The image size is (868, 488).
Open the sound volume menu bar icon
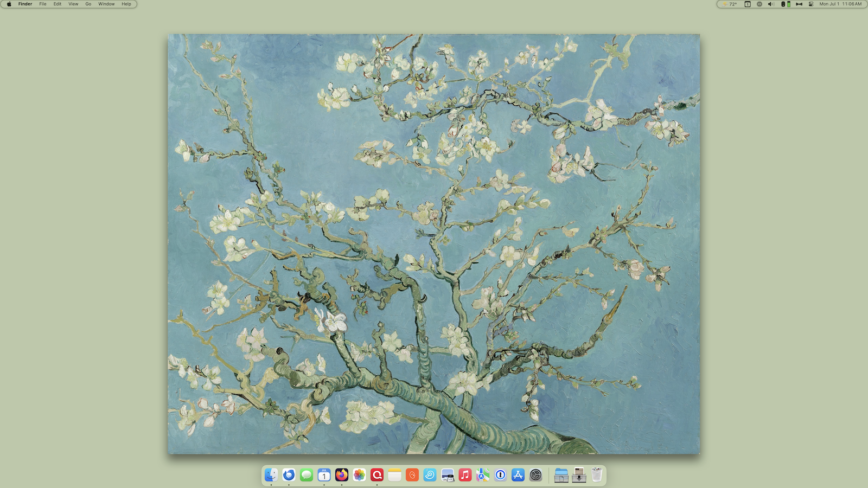(771, 4)
